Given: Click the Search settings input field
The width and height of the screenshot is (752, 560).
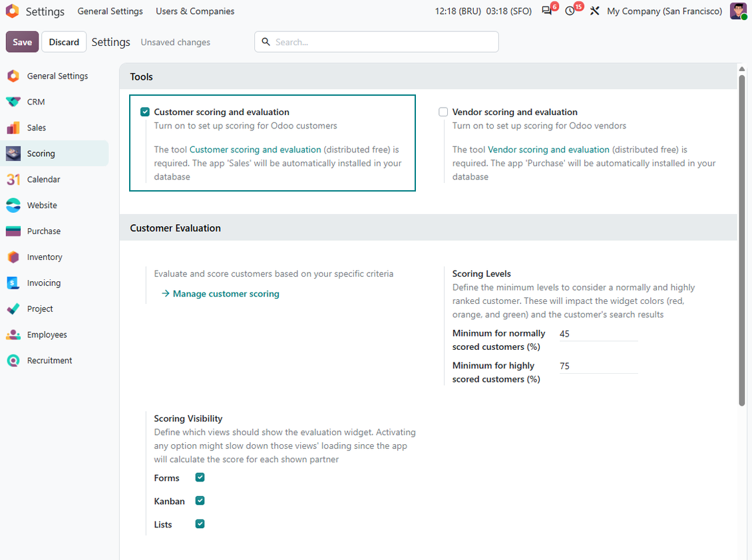Looking at the screenshot, I should pyautogui.click(x=377, y=42).
